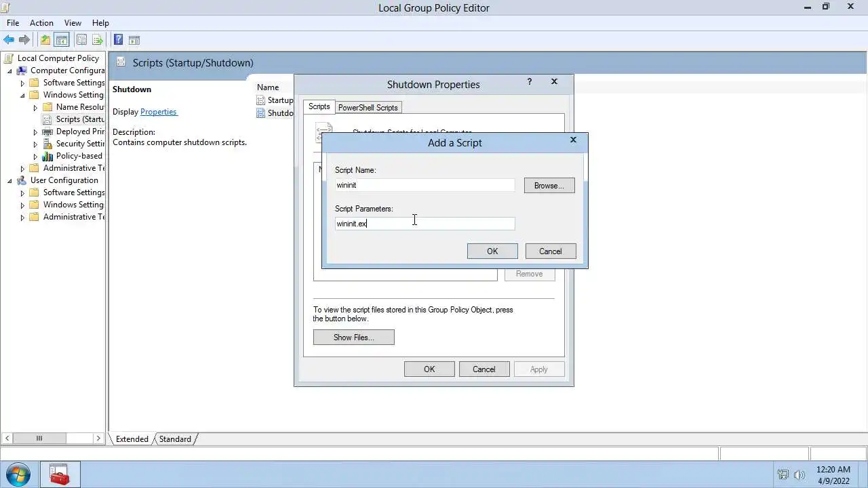Click the Shutdown script list icon
Image resolution: width=868 pixels, height=488 pixels.
click(260, 113)
